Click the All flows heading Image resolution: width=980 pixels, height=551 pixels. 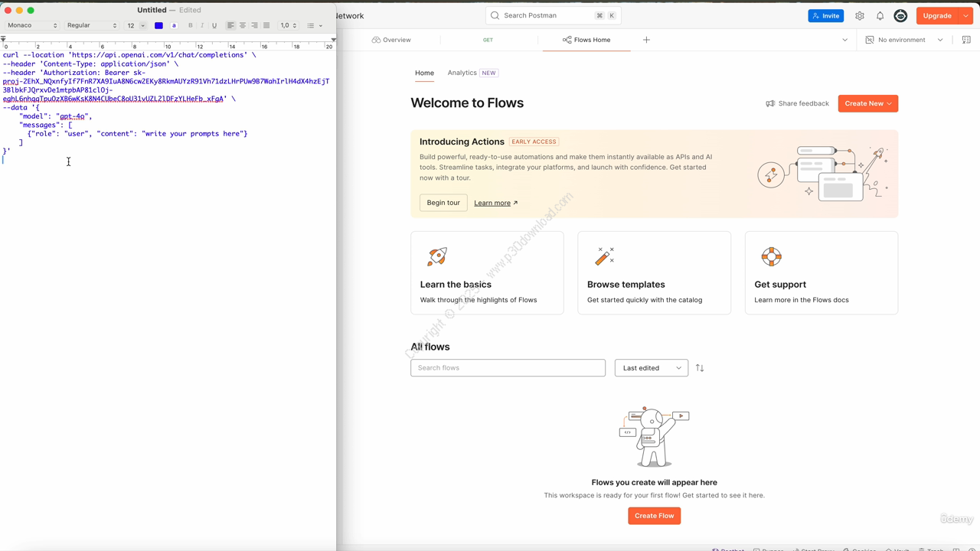pyautogui.click(x=430, y=347)
